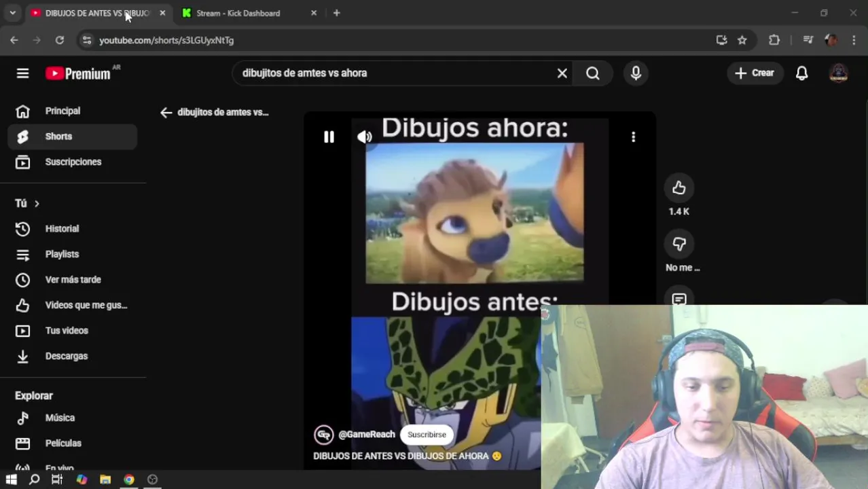Open the Short's comments
Image resolution: width=868 pixels, height=489 pixels.
tap(679, 299)
